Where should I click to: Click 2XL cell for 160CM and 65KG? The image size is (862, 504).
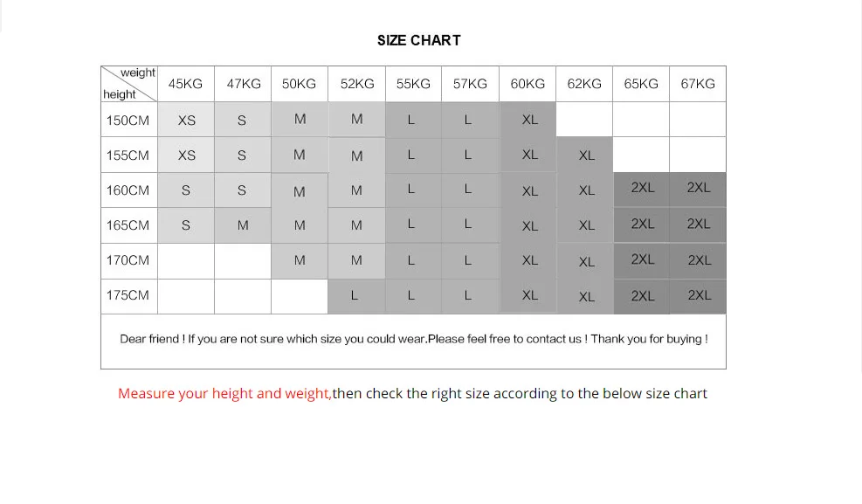[642, 188]
